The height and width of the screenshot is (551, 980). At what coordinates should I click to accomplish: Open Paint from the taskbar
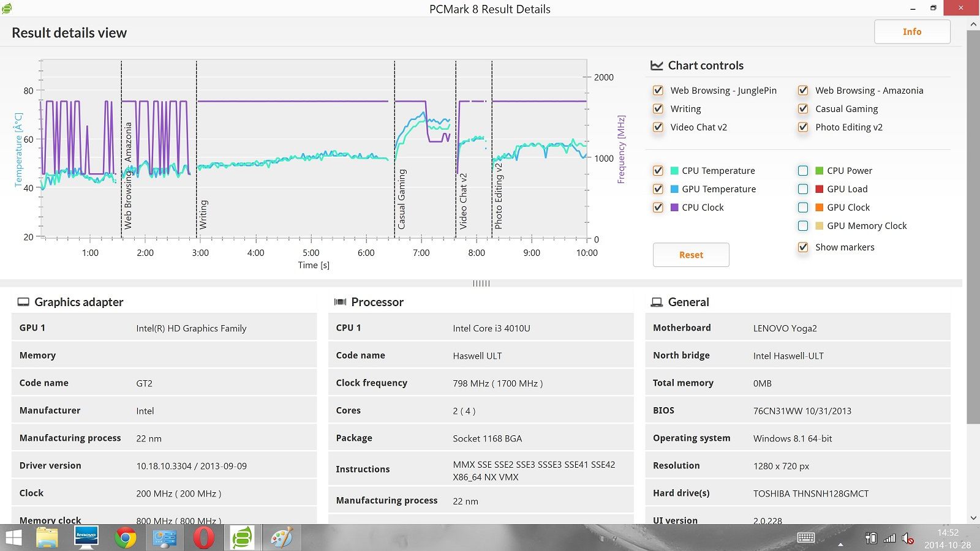pos(282,538)
